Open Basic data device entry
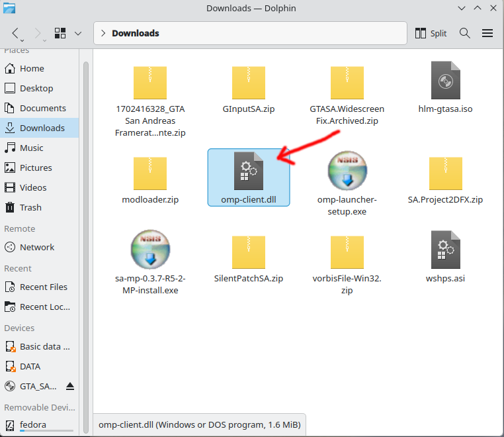This screenshot has width=504, height=437. click(x=39, y=346)
